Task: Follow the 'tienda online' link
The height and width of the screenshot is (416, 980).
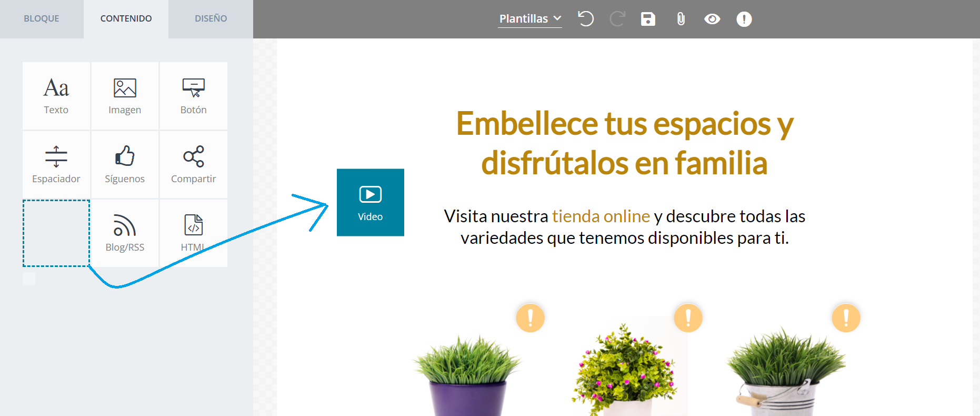Action: click(x=601, y=216)
